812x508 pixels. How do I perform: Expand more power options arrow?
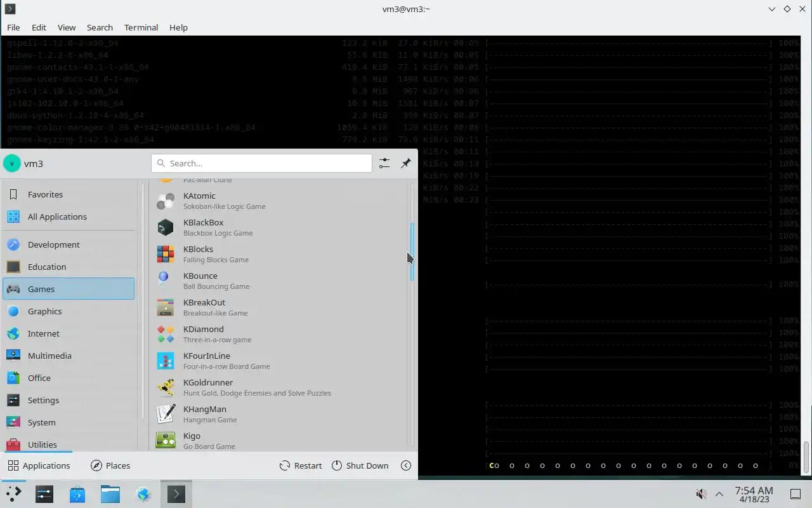point(406,465)
